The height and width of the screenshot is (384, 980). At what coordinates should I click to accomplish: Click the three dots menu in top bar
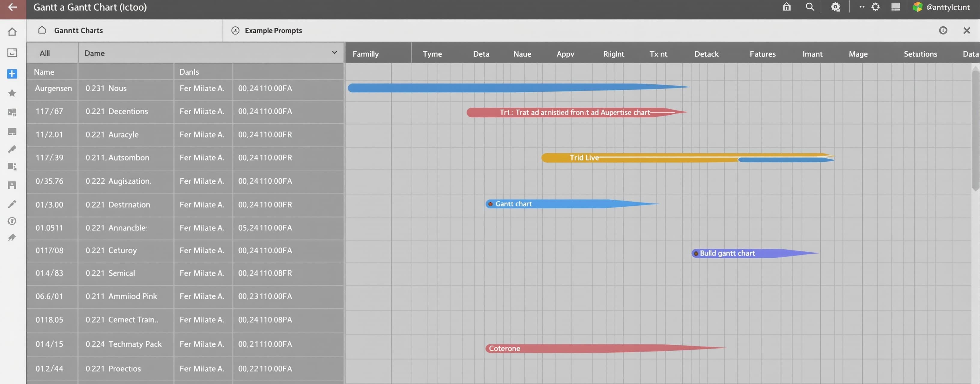coord(862,7)
